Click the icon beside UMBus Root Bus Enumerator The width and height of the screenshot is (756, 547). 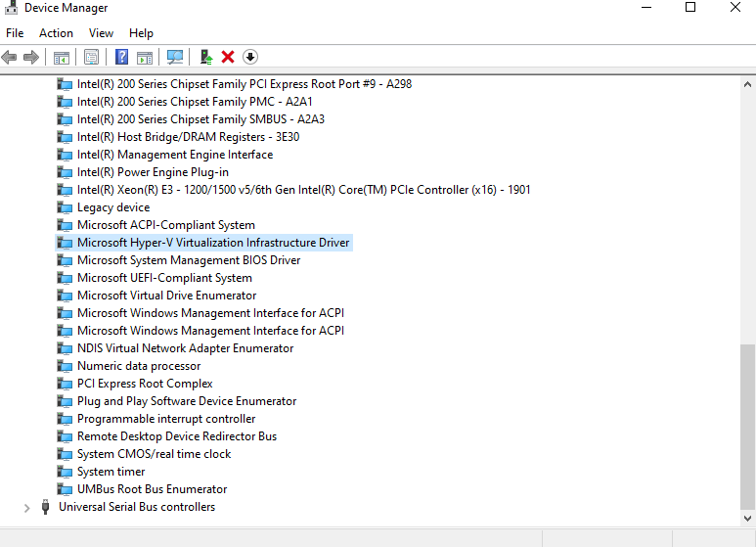click(65, 489)
